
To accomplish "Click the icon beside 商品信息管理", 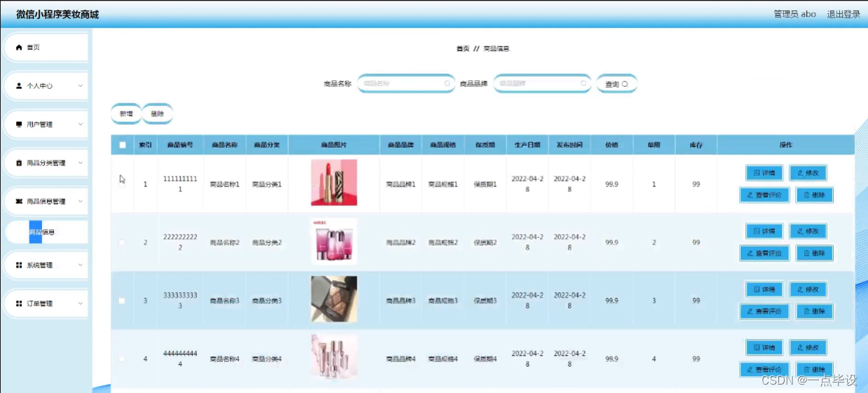I will coord(19,202).
